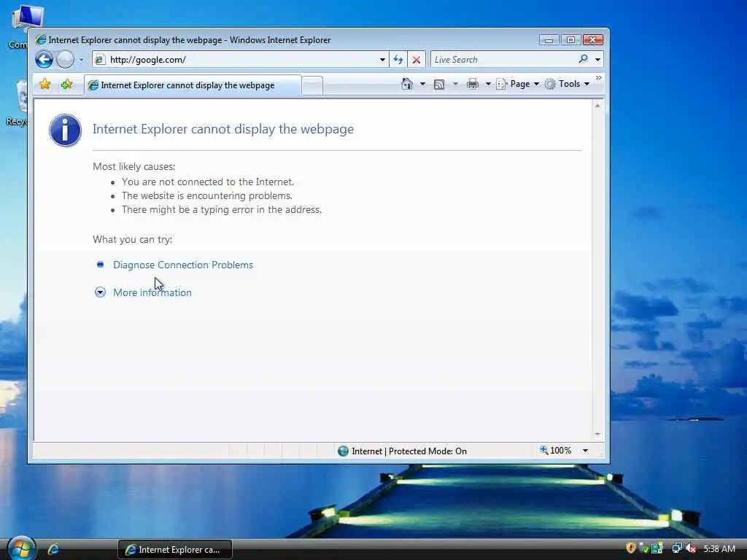The width and height of the screenshot is (747, 560).
Task: Click the RSS Feeds icon
Action: (438, 85)
